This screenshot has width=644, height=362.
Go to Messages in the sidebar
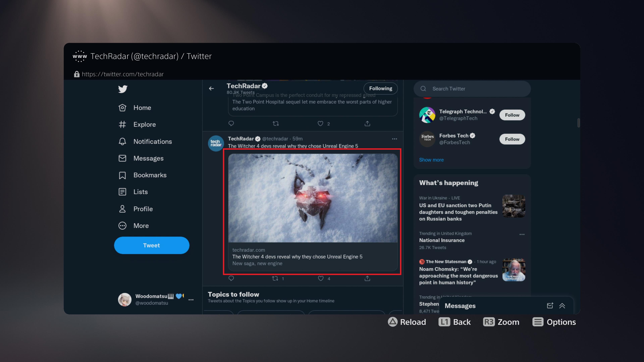141,158
